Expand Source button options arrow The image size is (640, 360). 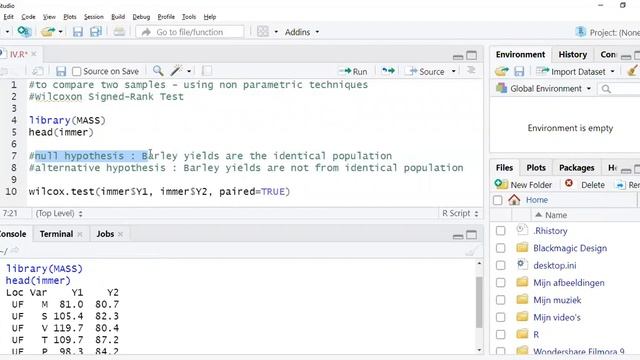[x=453, y=71]
